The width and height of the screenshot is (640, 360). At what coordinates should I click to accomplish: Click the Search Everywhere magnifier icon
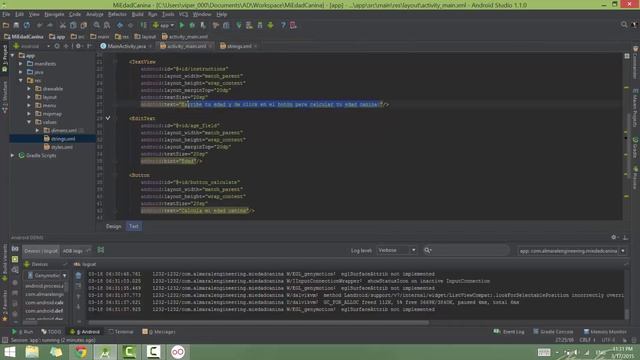[x=624, y=25]
